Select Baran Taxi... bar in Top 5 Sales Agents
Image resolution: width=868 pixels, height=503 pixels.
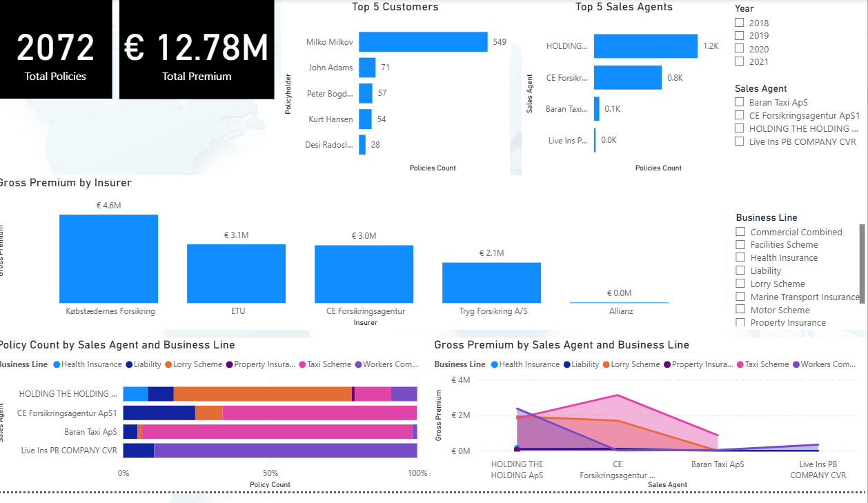[597, 109]
